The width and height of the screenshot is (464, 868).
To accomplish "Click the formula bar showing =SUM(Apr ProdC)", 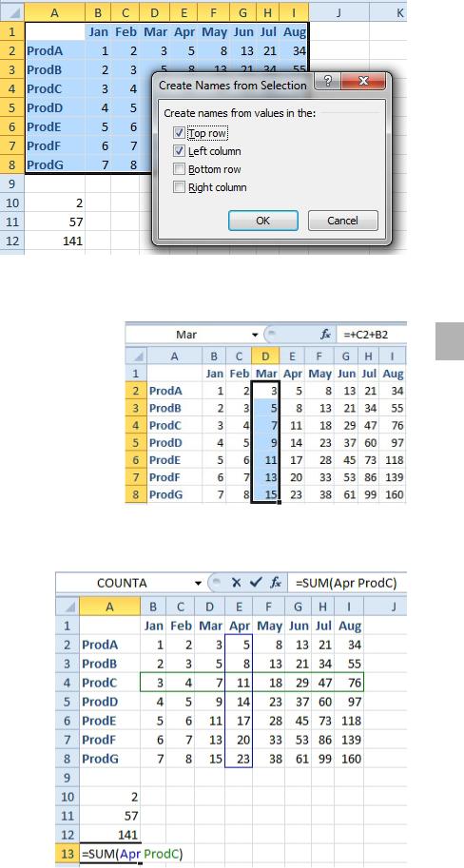I will pyautogui.click(x=347, y=583).
